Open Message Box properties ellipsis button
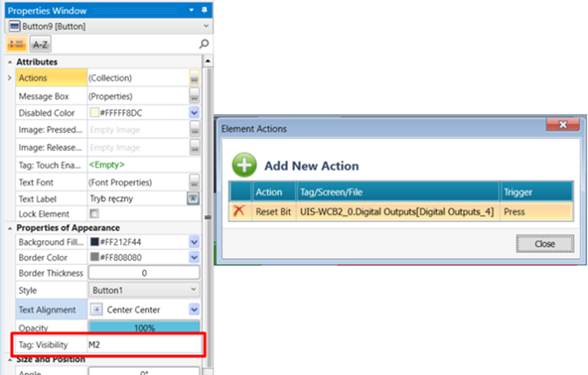 point(195,96)
